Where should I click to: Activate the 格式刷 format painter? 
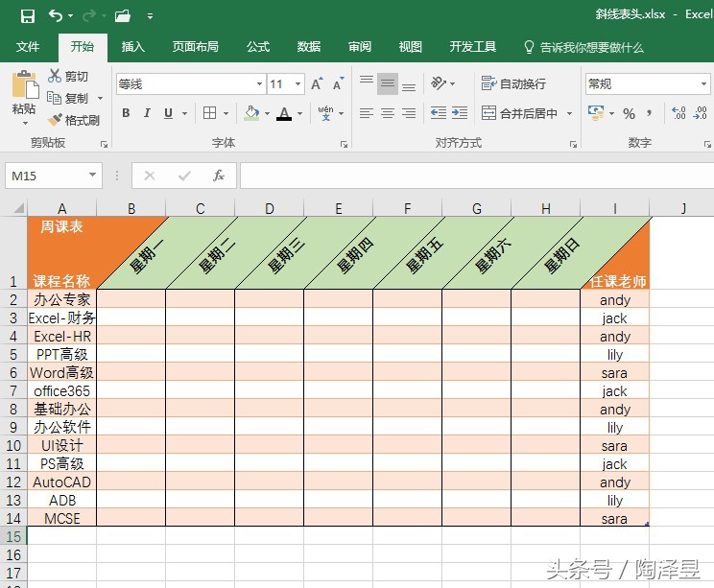(x=74, y=120)
